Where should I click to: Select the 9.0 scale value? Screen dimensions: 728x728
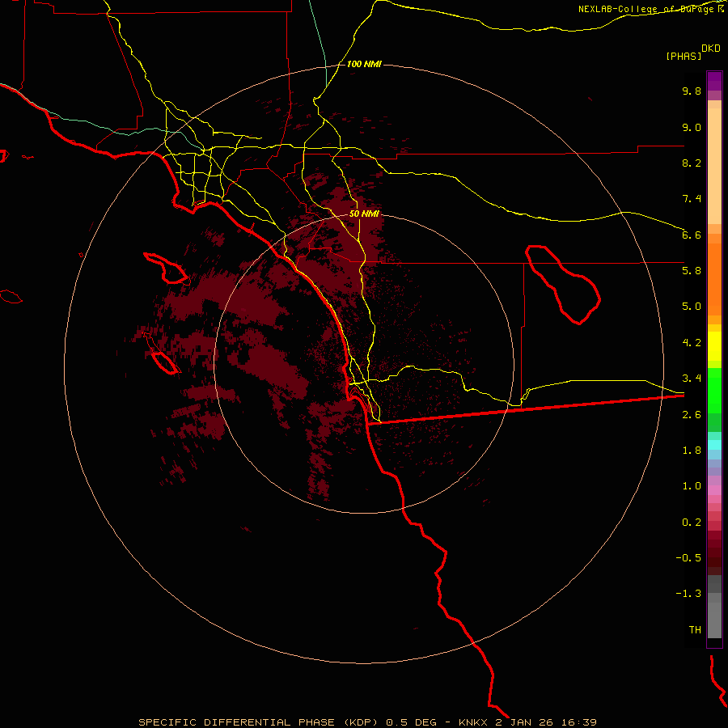pos(692,127)
